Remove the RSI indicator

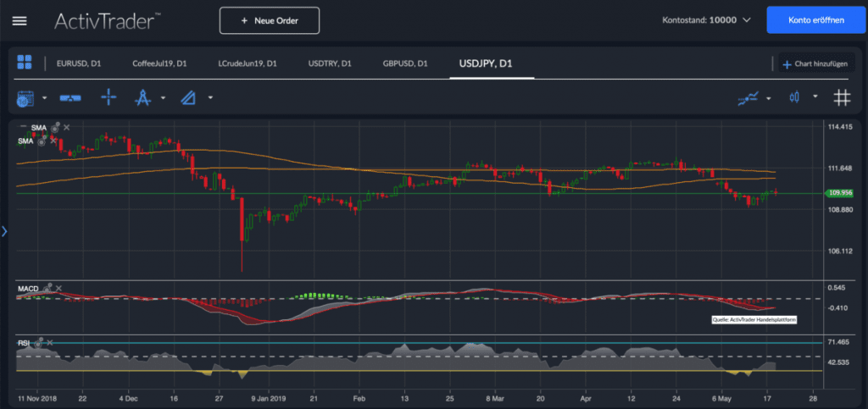50,343
